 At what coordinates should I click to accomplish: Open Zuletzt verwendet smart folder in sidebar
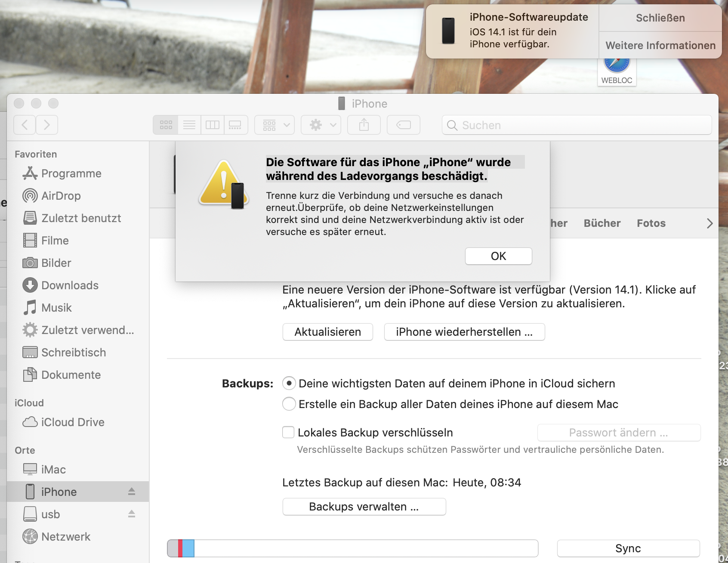(x=78, y=330)
